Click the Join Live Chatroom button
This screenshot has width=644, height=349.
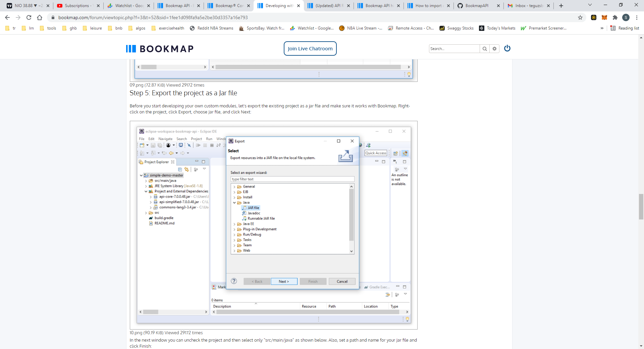click(x=310, y=48)
